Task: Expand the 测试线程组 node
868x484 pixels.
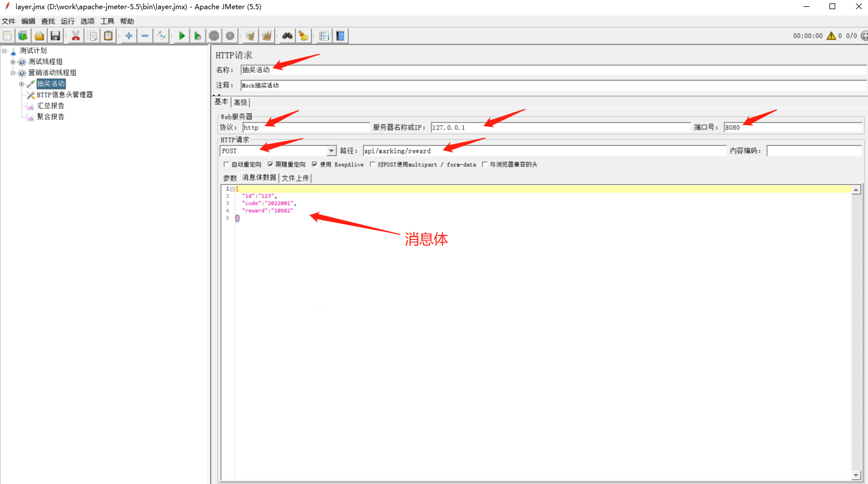Action: [13, 61]
